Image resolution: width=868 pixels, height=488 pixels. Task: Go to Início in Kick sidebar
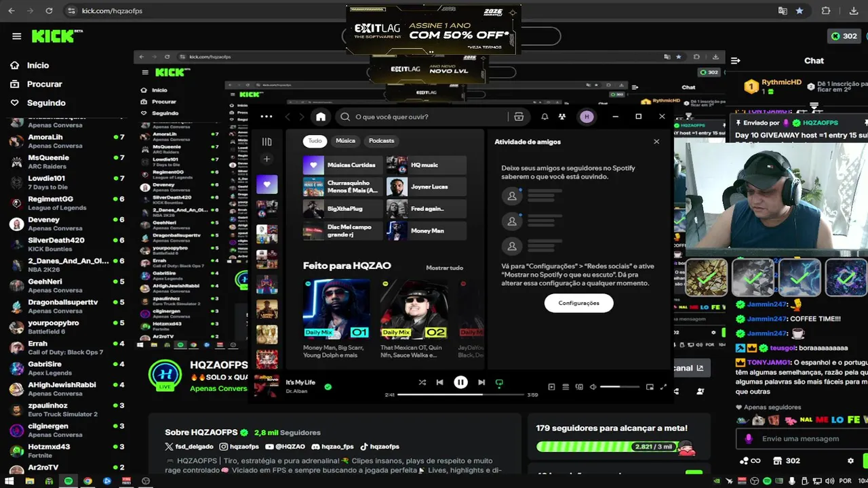tap(38, 65)
